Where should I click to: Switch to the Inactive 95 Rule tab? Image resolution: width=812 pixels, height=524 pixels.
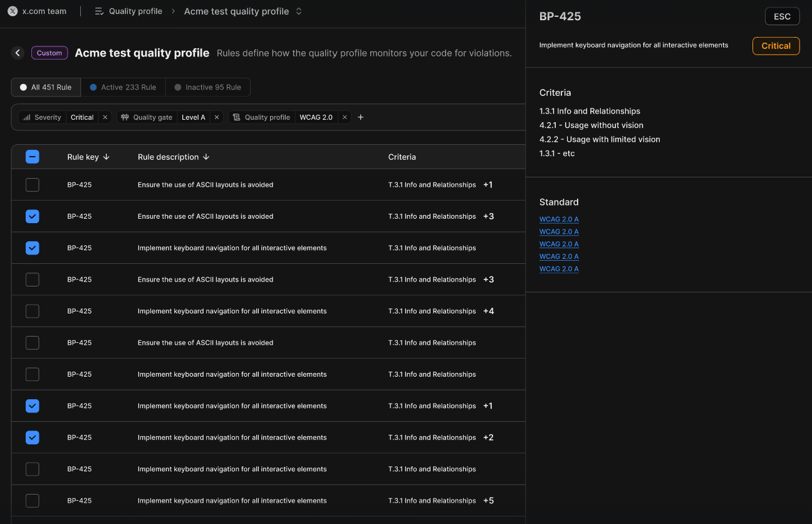[x=207, y=87]
